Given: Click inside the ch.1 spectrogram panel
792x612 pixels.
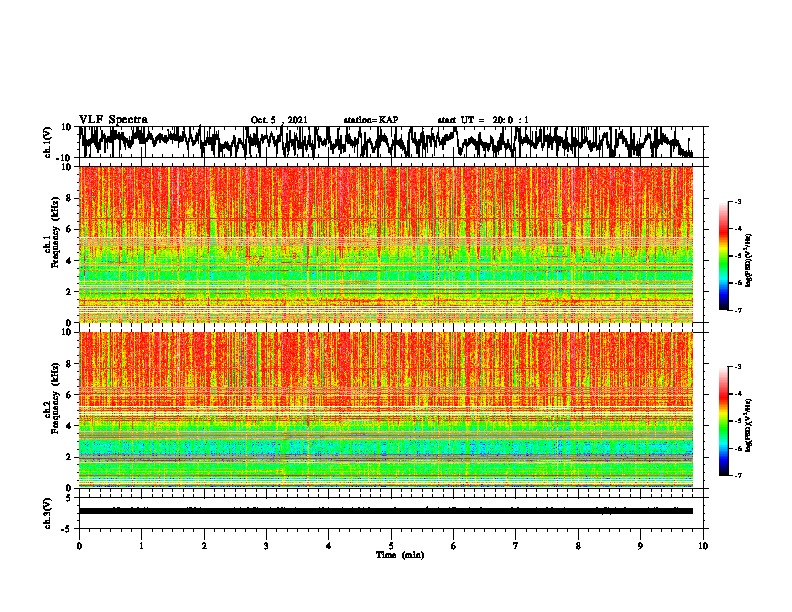Looking at the screenshot, I should coord(386,244).
